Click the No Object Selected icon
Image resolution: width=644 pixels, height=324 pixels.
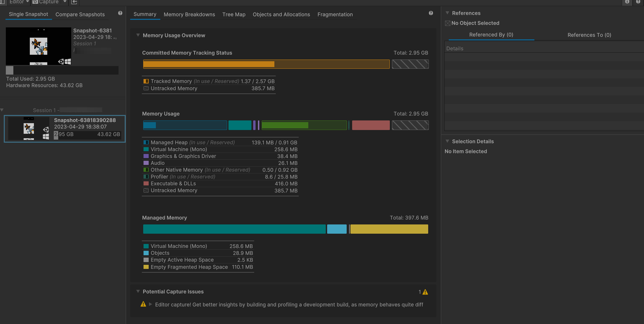coord(447,23)
